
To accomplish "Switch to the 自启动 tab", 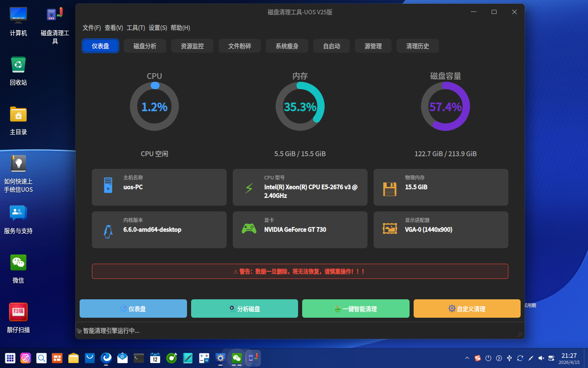I will tap(332, 46).
